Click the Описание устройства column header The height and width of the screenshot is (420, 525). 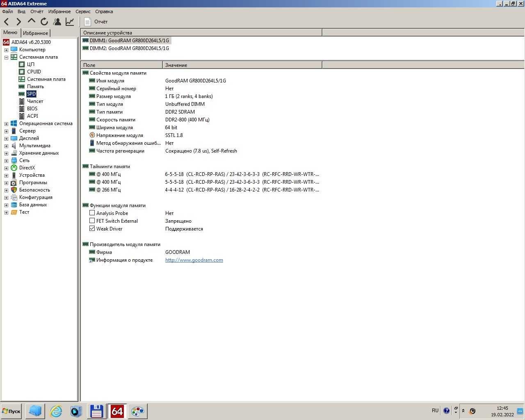[201, 32]
